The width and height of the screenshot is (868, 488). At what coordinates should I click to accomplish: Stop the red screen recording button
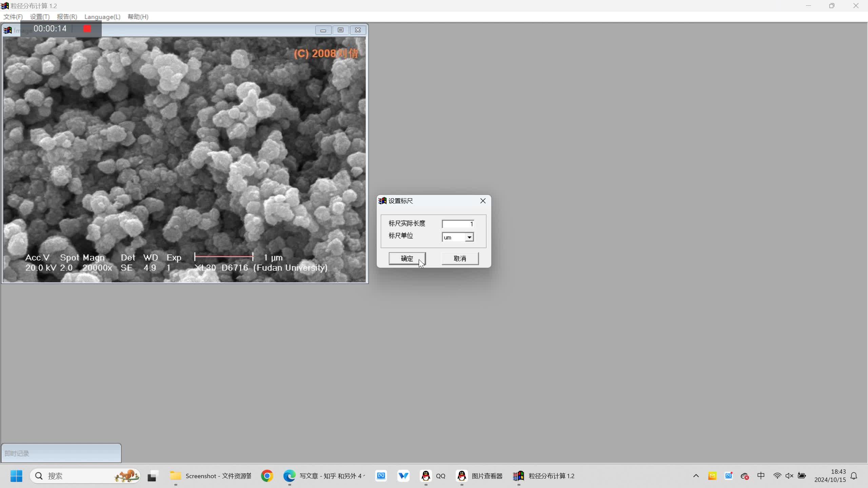pos(87,29)
